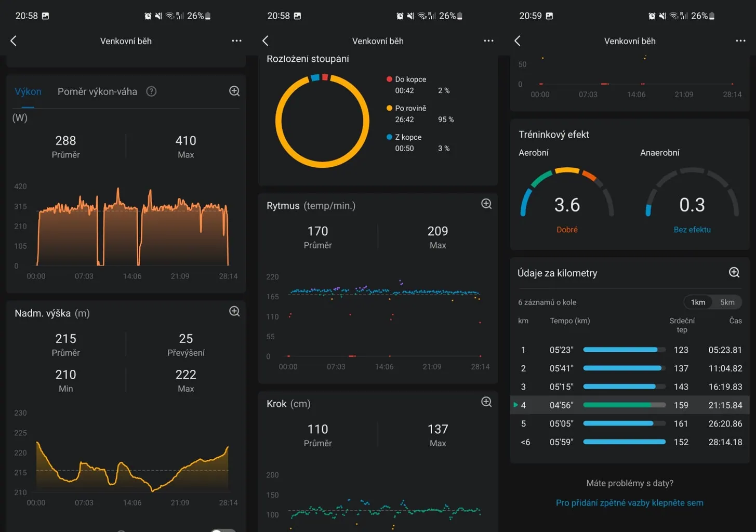Enlarge the Rytmus cadence chart
Screen dimensions: 756x532
[486, 204]
